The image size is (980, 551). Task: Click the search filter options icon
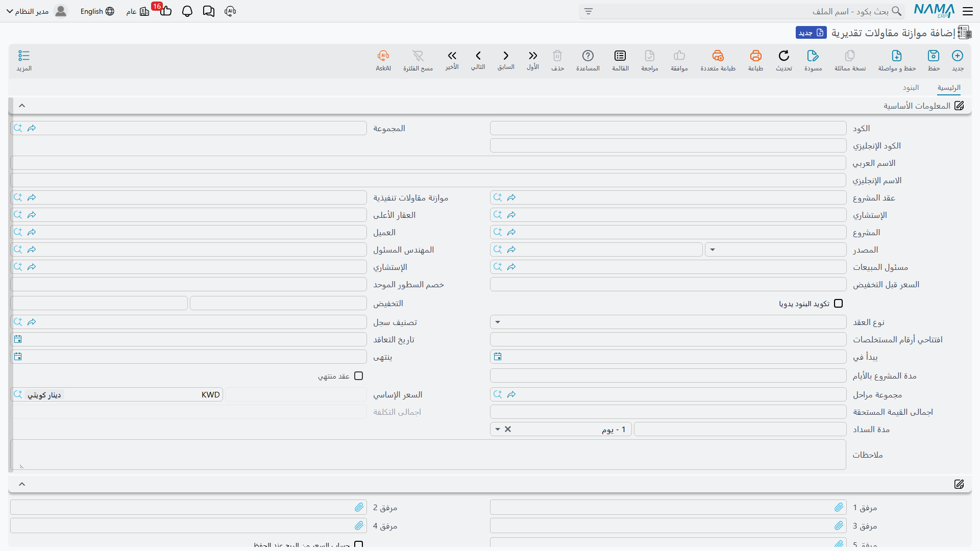589,11
